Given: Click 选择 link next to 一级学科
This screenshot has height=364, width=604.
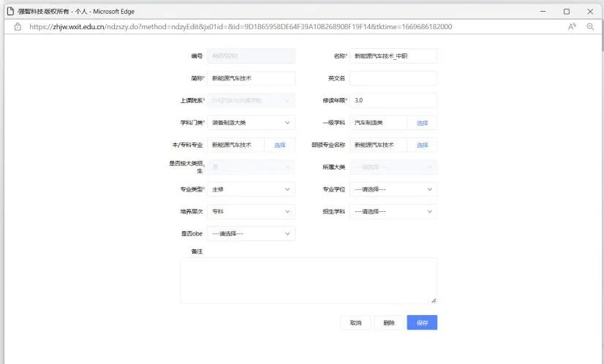Looking at the screenshot, I should point(422,123).
